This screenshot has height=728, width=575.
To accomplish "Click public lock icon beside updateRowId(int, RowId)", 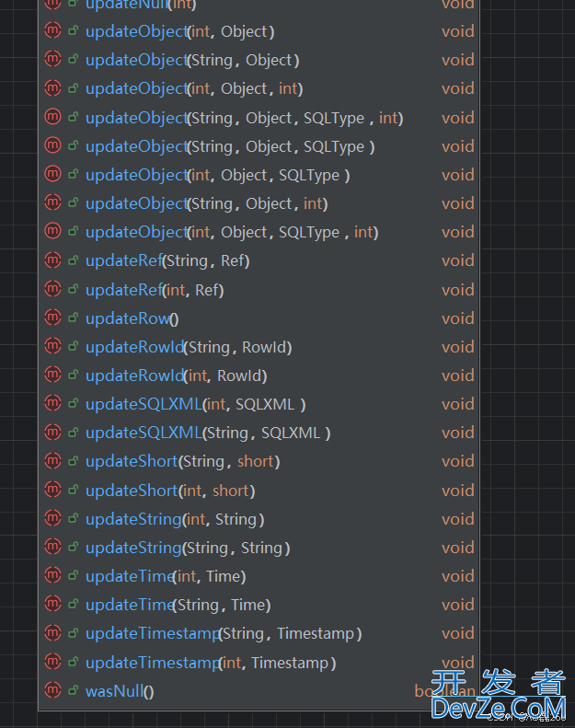I will 73,375.
